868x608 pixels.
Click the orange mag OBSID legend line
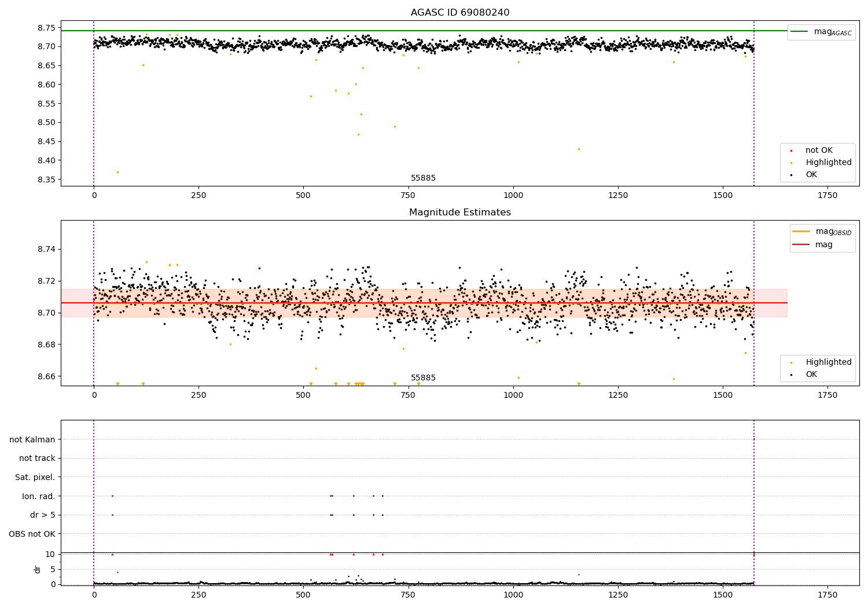801,232
